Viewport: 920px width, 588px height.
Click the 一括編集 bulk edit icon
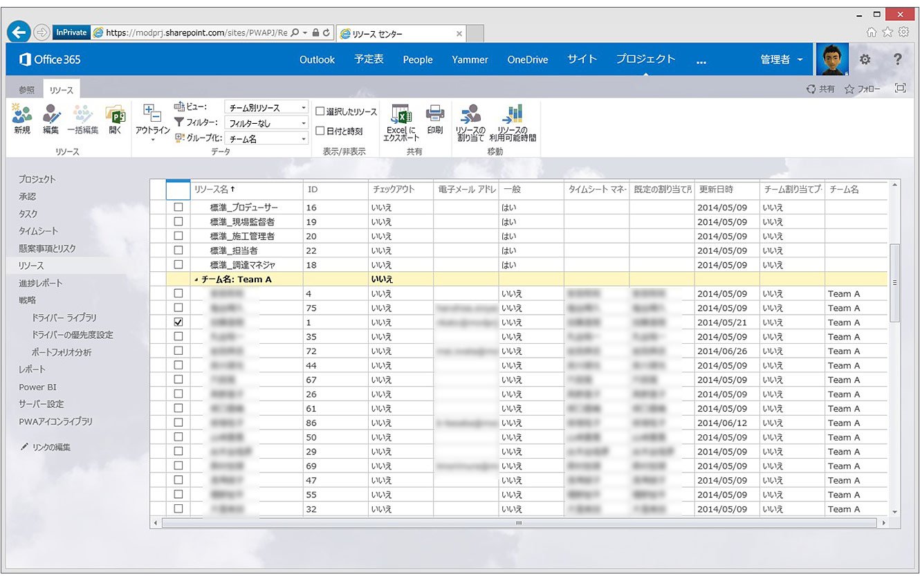(x=83, y=114)
